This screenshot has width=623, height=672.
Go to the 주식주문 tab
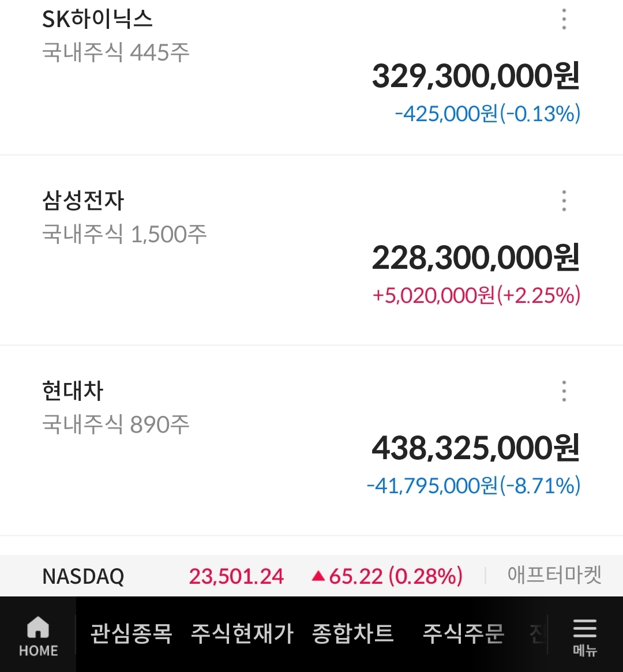463,634
